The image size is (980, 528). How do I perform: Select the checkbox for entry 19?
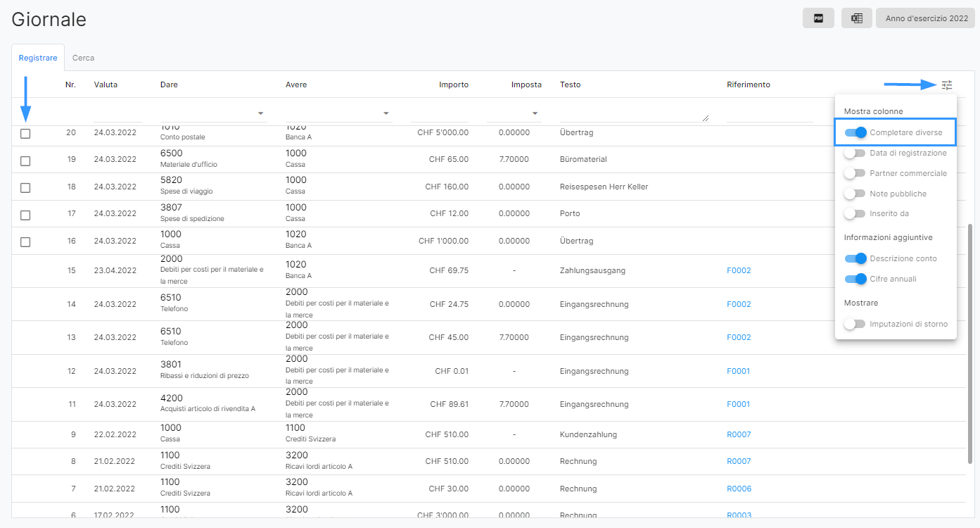coord(25,161)
